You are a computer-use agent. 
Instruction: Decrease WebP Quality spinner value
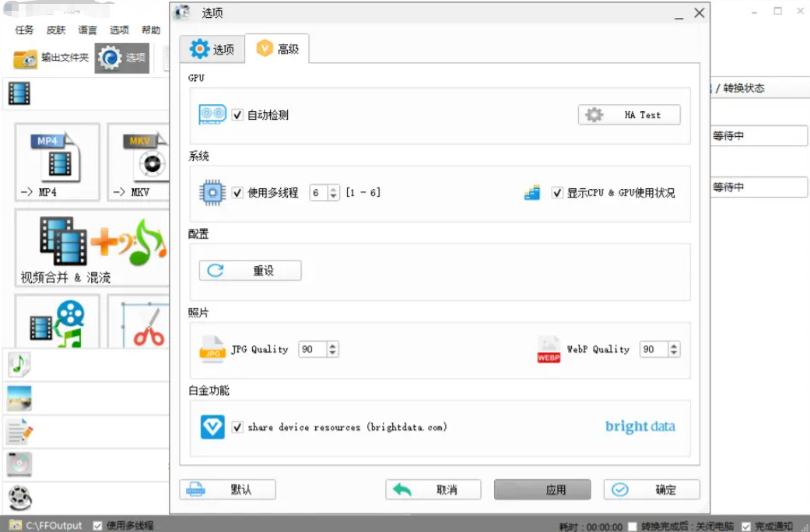(x=674, y=353)
